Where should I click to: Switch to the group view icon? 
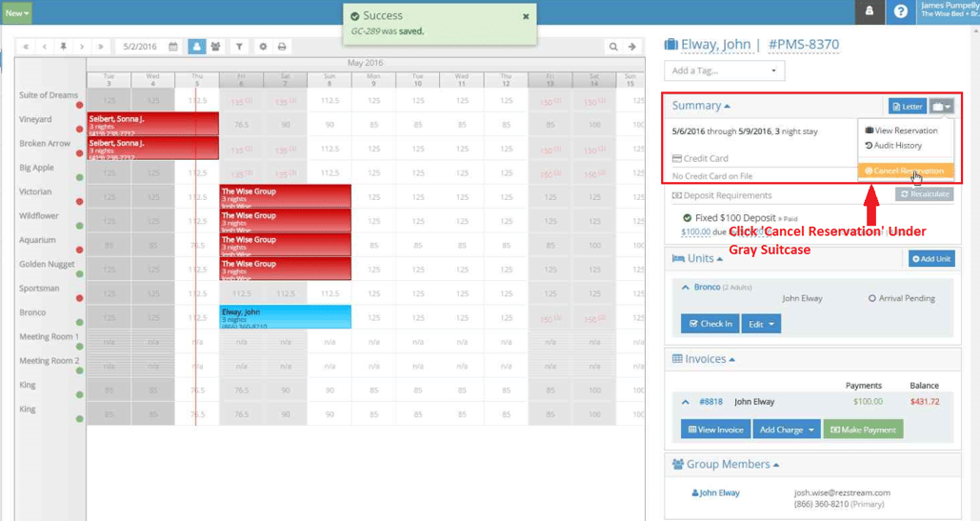pos(215,47)
